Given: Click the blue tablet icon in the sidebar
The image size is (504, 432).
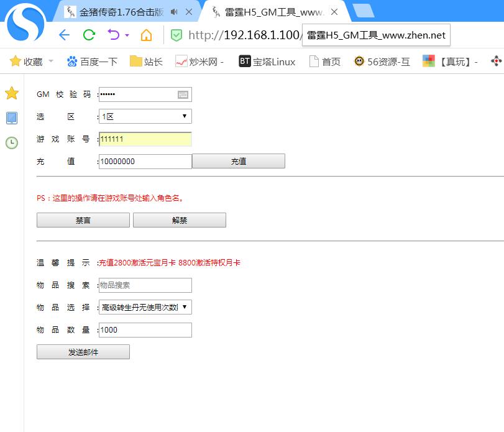Looking at the screenshot, I should 11,118.
